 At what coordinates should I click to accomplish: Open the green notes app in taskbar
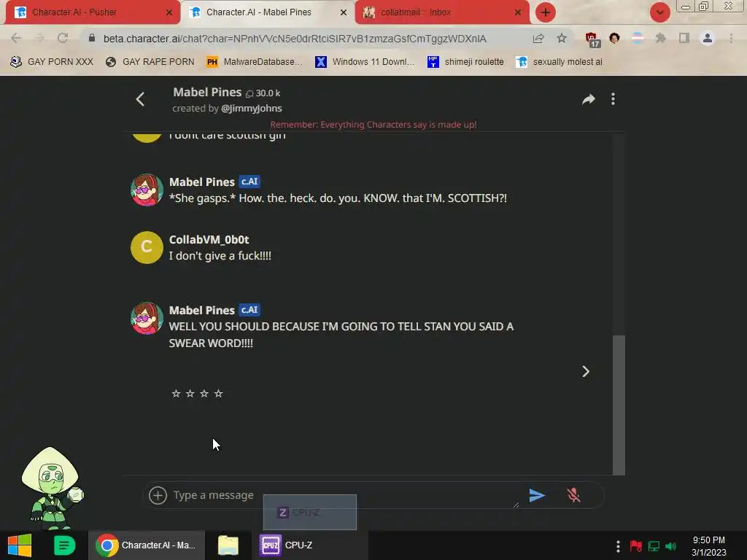[64, 545]
